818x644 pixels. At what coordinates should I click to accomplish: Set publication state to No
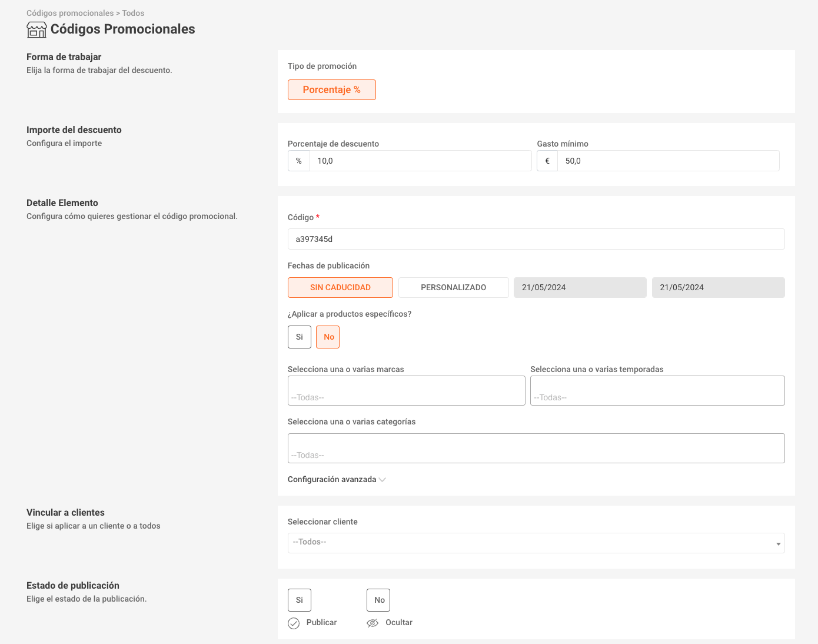click(x=378, y=600)
